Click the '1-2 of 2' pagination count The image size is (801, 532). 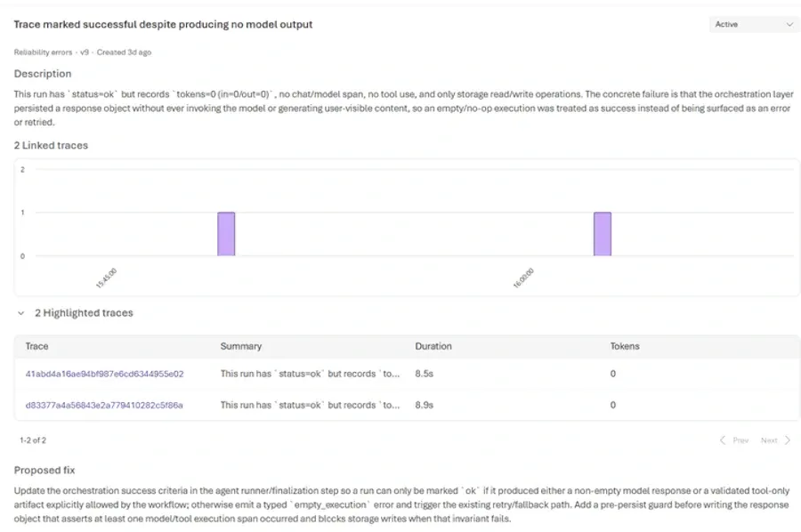pyautogui.click(x=33, y=440)
